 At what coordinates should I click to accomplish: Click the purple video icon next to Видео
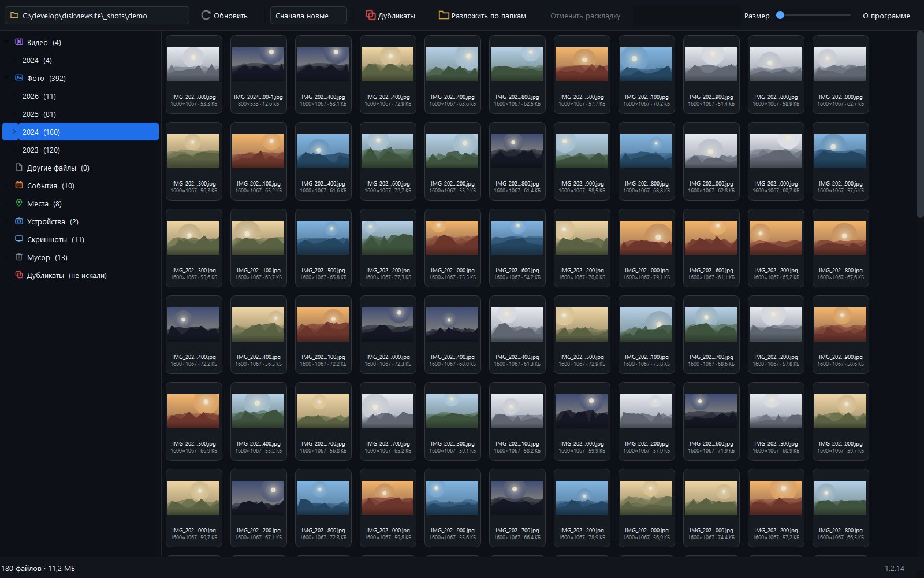(x=19, y=42)
